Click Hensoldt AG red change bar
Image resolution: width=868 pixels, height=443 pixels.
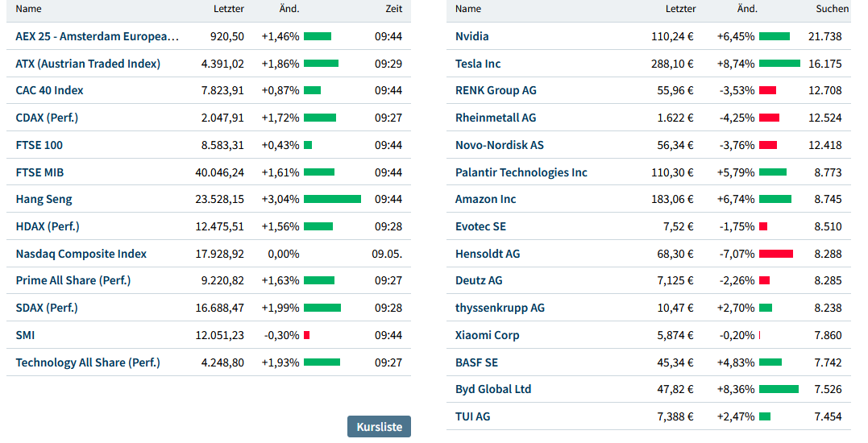(776, 254)
